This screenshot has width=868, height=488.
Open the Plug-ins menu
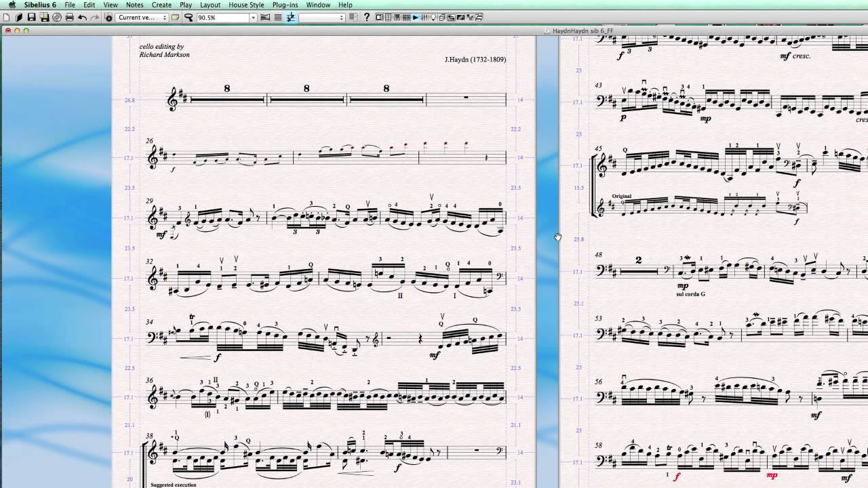click(285, 5)
